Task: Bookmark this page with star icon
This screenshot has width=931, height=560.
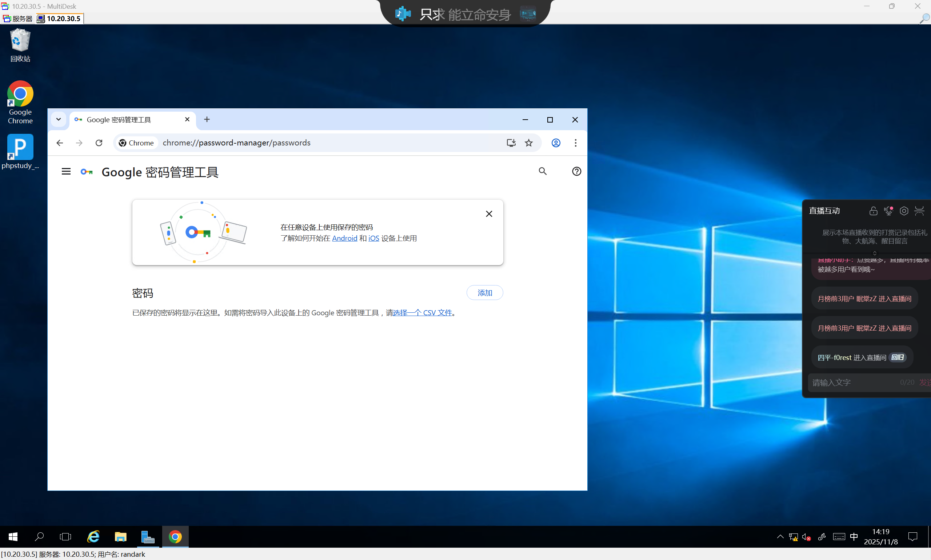Action: (x=529, y=143)
